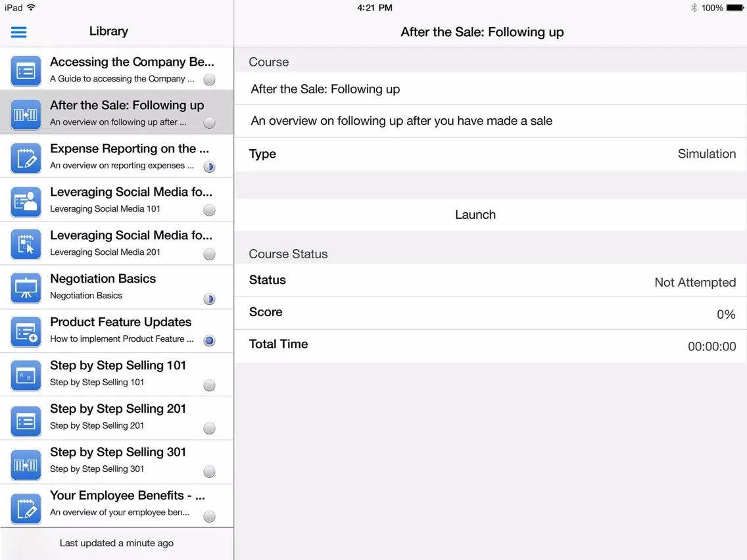Click filled progress circle for Product Feature Updates
Screen dimensions: 747x560
pyautogui.click(x=209, y=340)
